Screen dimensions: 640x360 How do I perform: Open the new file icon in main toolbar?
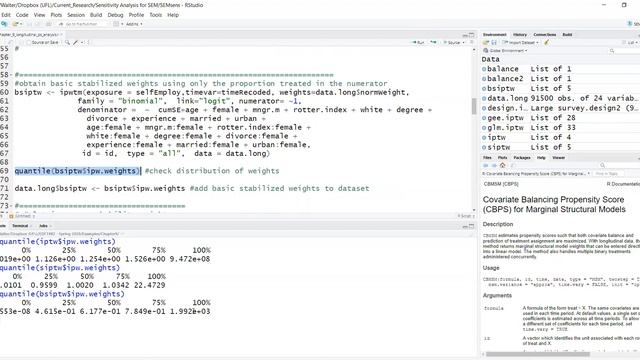(x=4, y=24)
